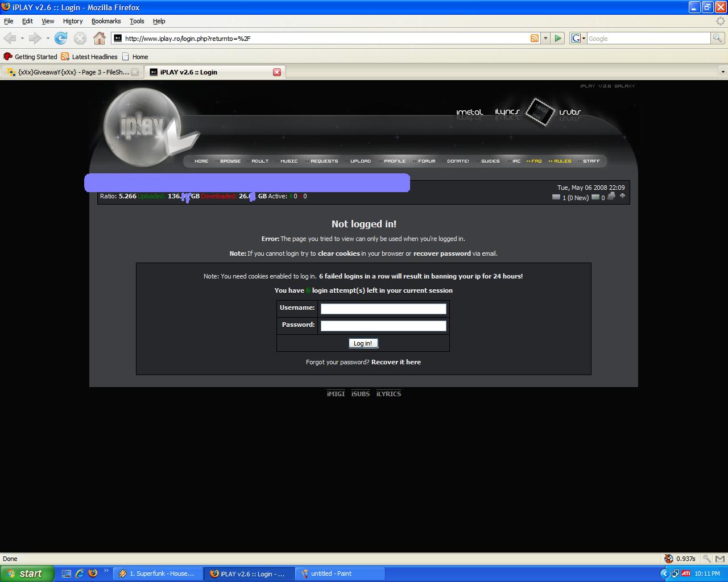Screen dimensions: 728x582
Task: Click the RSS feed icon in address bar
Action: [x=535, y=38]
